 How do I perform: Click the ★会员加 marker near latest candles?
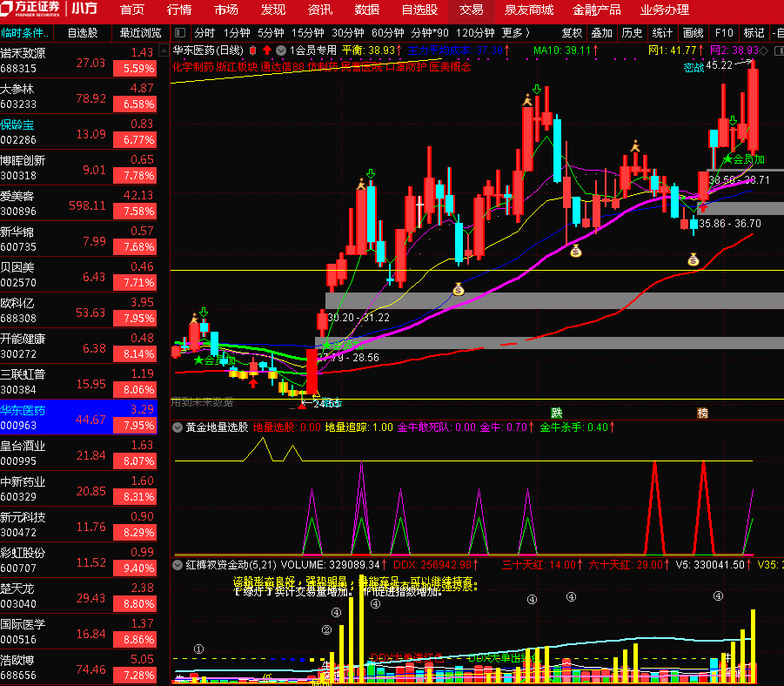tap(743, 159)
